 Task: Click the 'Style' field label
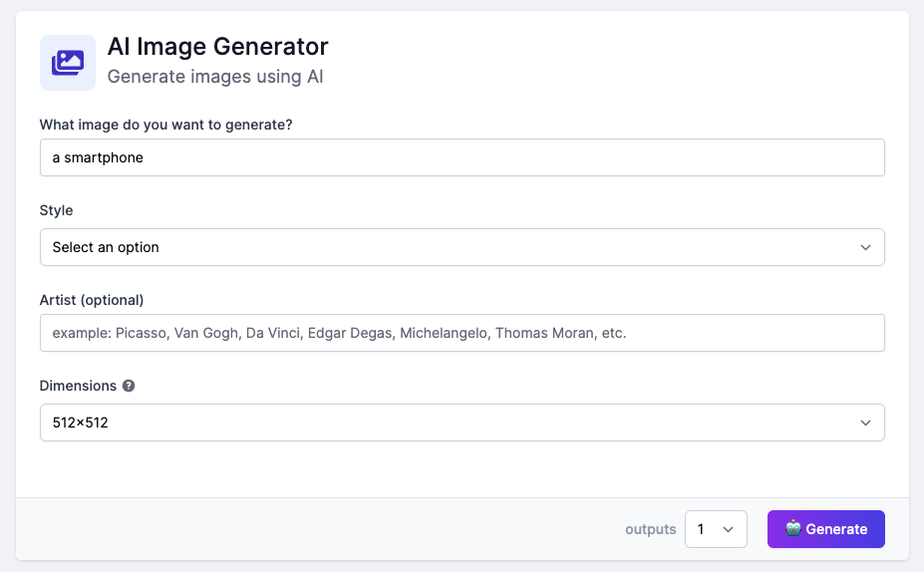[57, 210]
